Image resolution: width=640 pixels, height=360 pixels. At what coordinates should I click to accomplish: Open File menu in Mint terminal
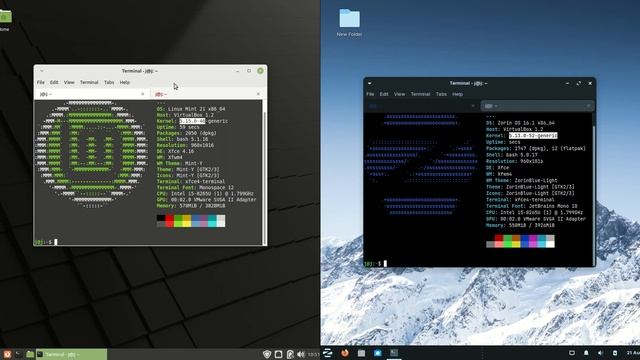pyautogui.click(x=41, y=82)
